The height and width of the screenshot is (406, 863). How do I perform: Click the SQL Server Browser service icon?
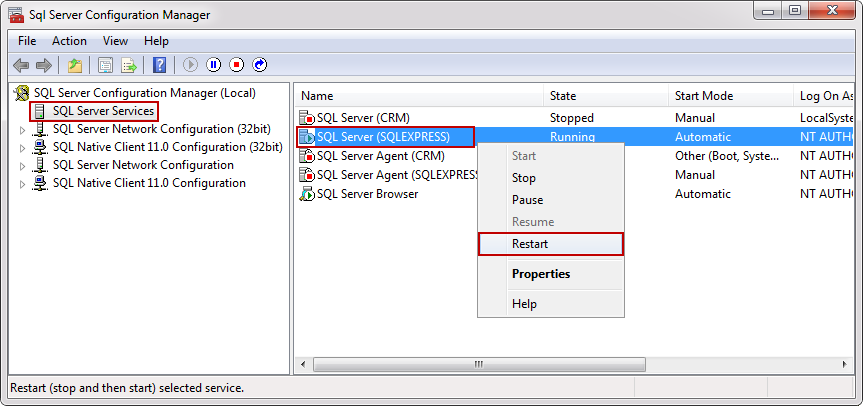pos(307,194)
